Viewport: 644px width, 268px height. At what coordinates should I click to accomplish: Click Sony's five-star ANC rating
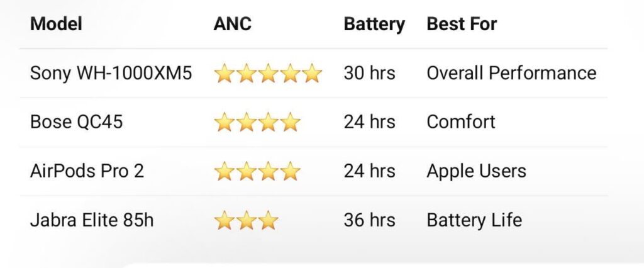point(268,74)
